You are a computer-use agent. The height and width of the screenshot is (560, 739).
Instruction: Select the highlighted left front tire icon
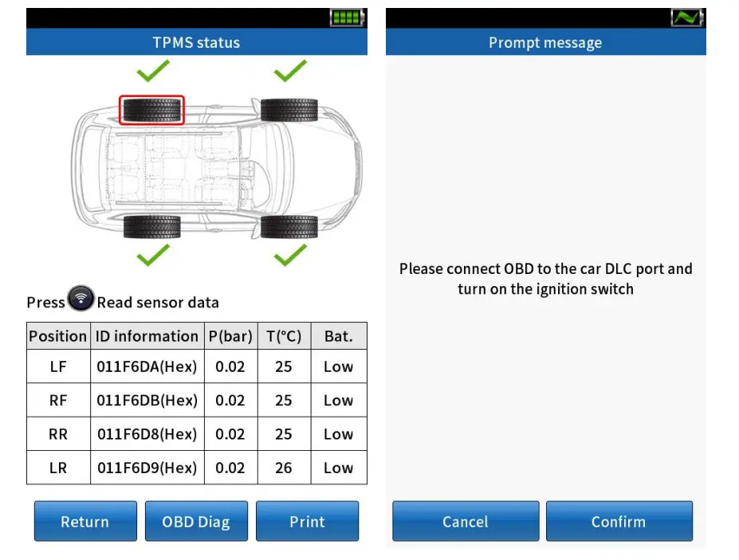(151, 109)
